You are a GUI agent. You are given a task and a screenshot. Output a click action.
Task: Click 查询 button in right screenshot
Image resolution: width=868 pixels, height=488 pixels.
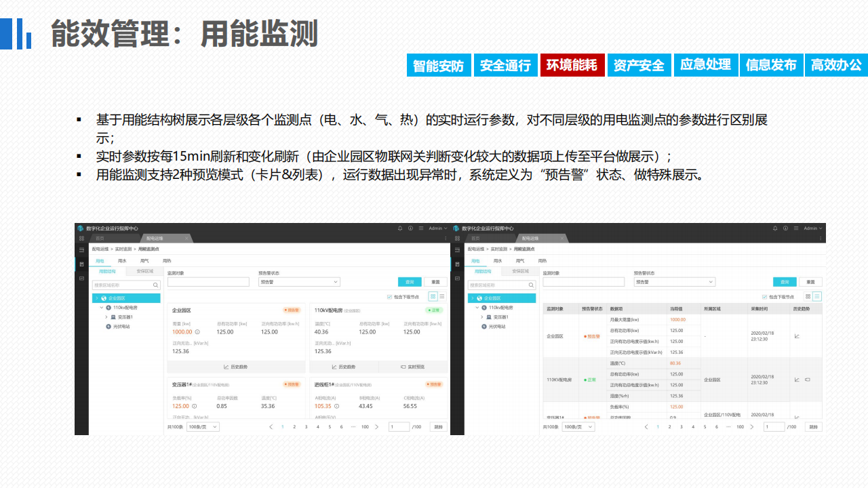coord(785,282)
